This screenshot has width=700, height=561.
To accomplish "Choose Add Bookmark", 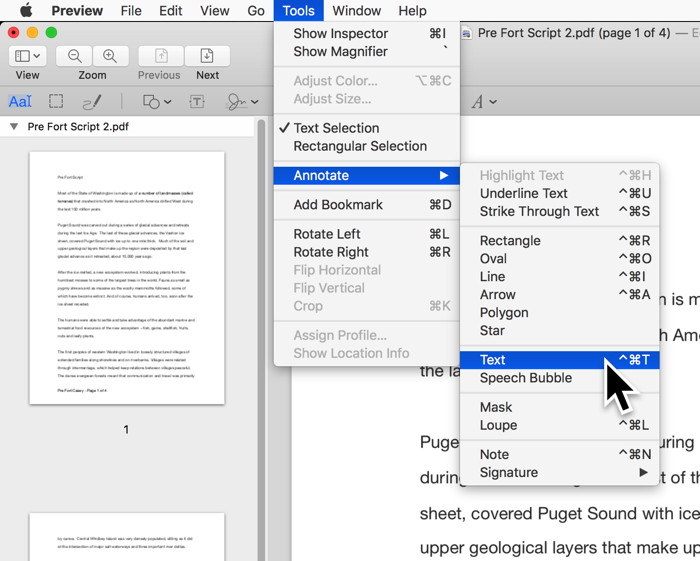I will pyautogui.click(x=367, y=204).
